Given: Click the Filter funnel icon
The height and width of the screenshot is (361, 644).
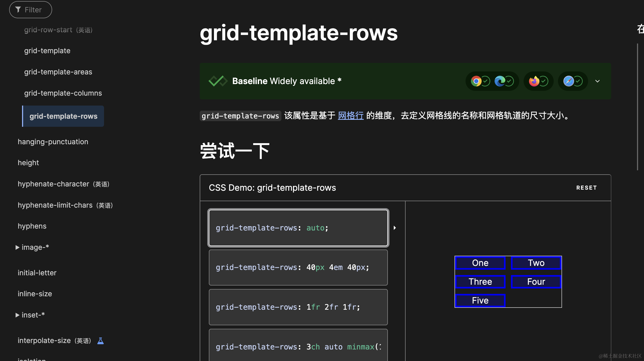Looking at the screenshot, I should 18,10.
